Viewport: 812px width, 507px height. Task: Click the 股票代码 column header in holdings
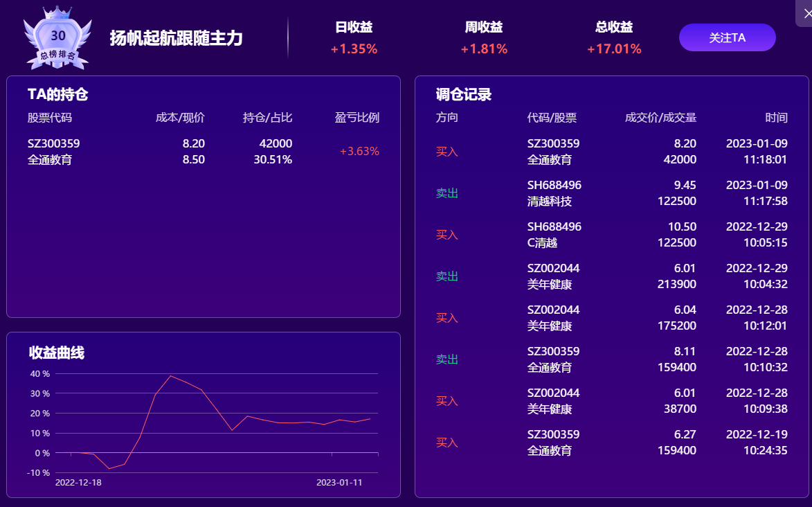point(50,118)
